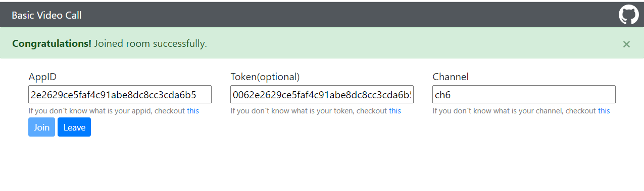
Task: Focus the Token(optional) input field
Action: click(322, 94)
